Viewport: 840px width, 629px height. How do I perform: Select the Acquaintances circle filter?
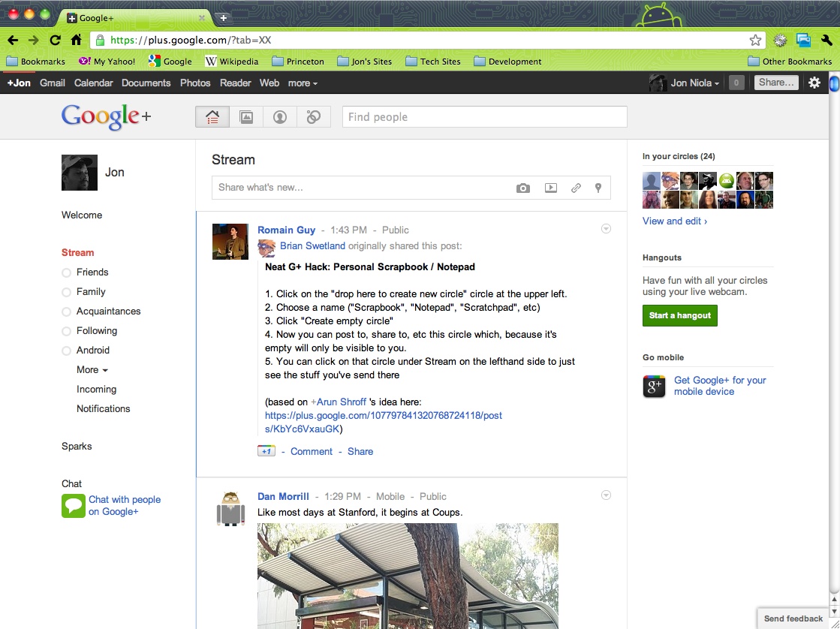tap(101, 311)
